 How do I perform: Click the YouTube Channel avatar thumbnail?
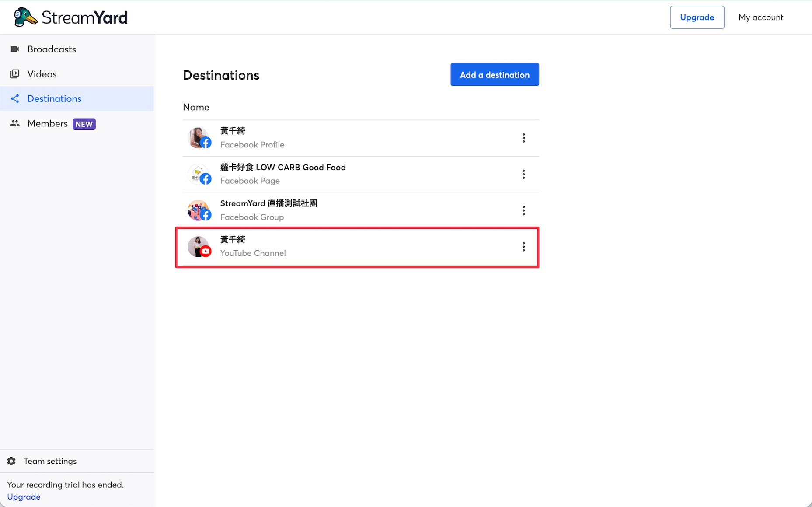[199, 247]
